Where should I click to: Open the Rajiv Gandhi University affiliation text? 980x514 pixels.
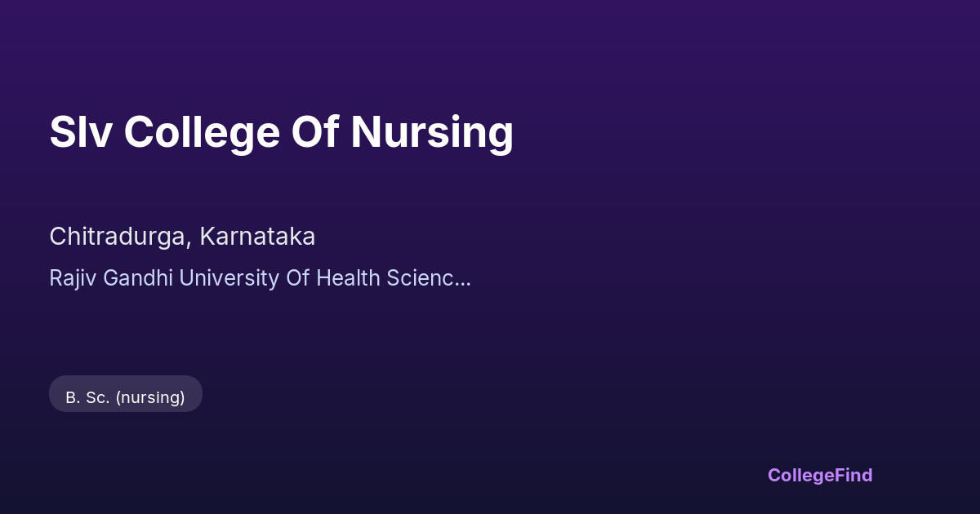pos(260,278)
